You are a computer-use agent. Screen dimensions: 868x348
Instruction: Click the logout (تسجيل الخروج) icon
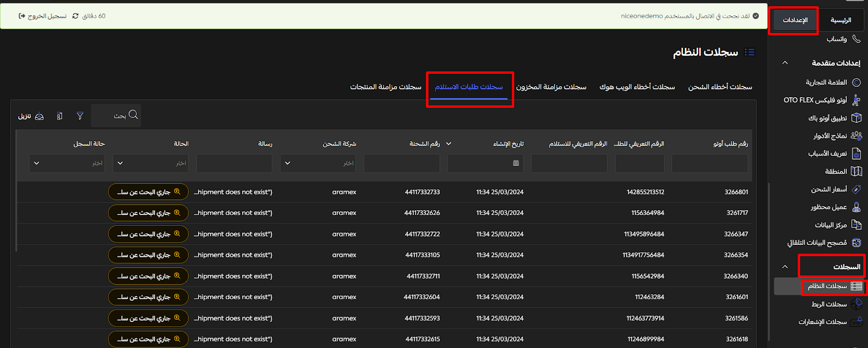(22, 16)
